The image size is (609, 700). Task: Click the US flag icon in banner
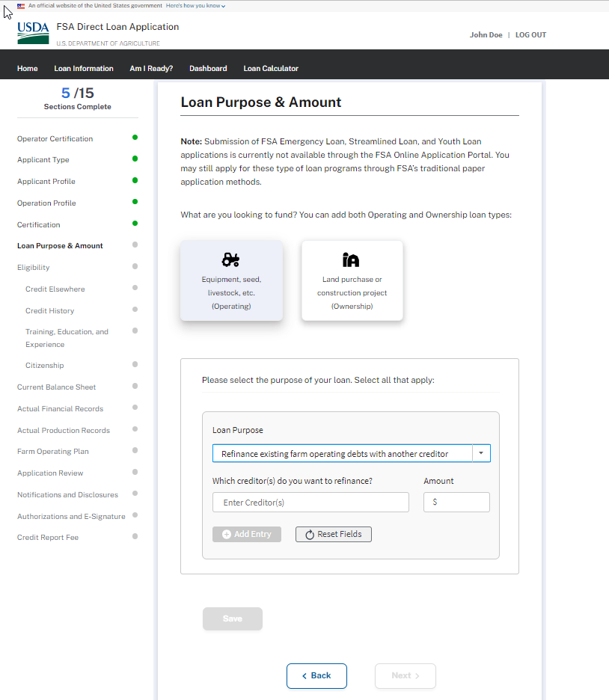click(x=20, y=6)
